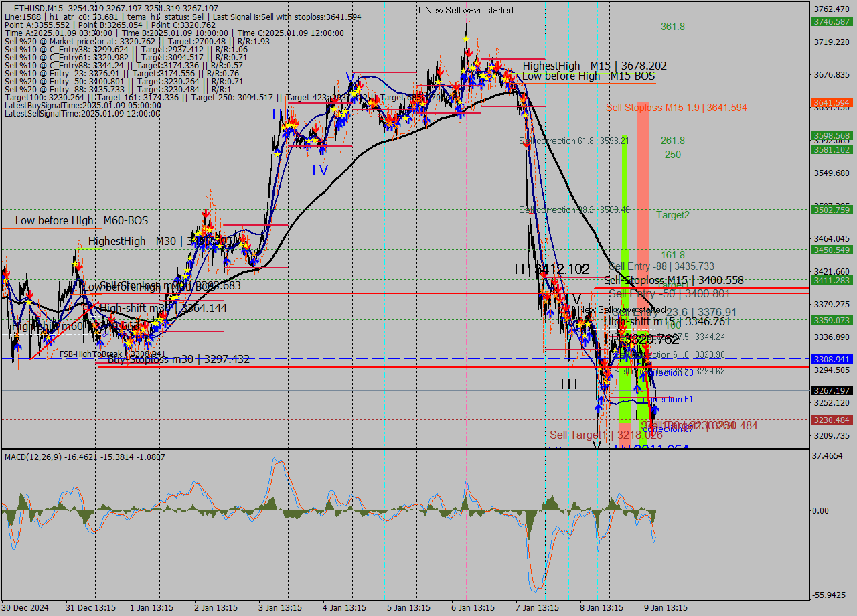This screenshot has width=857, height=616.
Task: Click the 'Buy-Stoploss m30 | 3297.432' label
Action: pos(179,360)
